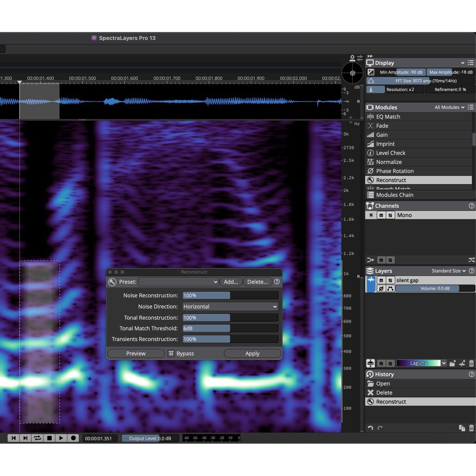Select Reconstruct in History list
Viewport: 476px width, 476px height.
click(x=420, y=402)
